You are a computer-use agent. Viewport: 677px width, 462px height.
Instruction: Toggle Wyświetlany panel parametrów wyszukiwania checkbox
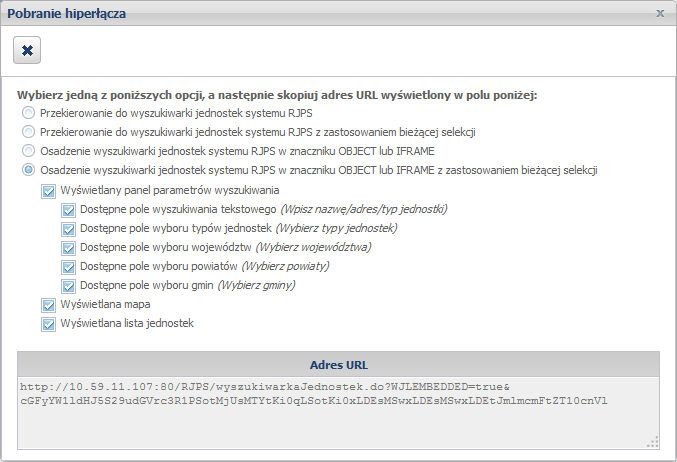tap(48, 190)
